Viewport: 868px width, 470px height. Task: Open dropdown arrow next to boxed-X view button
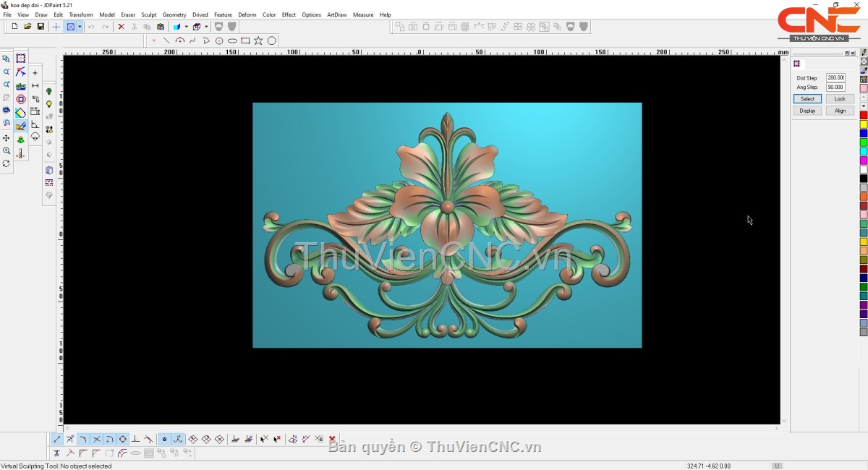pos(80,27)
